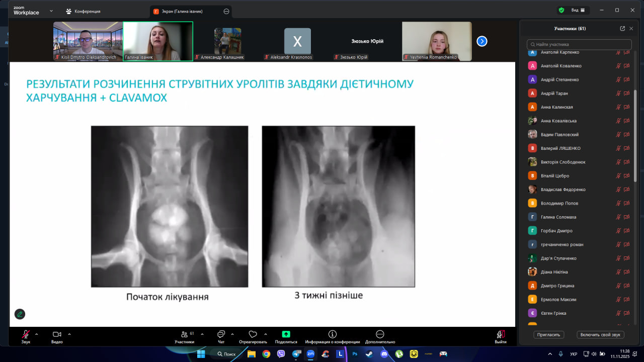Click the annotation pencil icon on the slide

20,314
